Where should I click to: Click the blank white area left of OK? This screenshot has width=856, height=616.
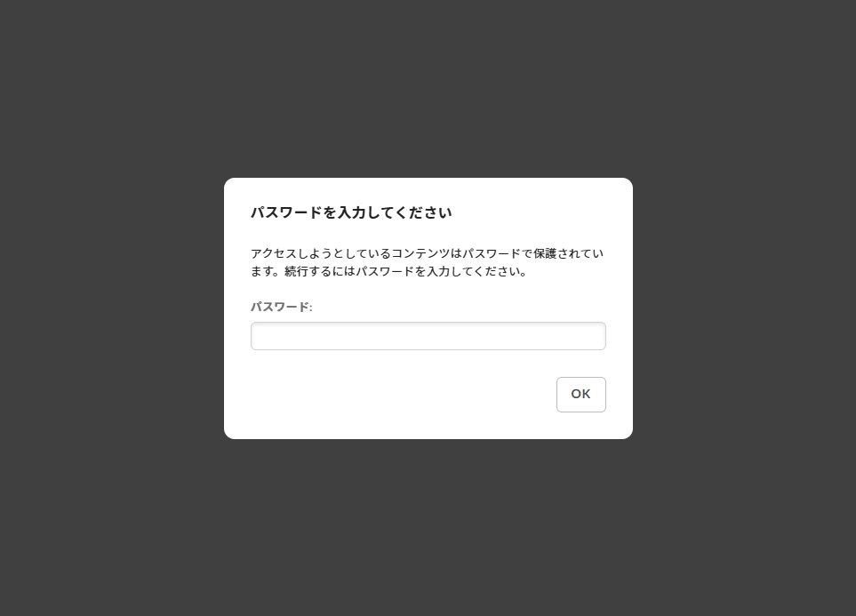click(x=398, y=395)
